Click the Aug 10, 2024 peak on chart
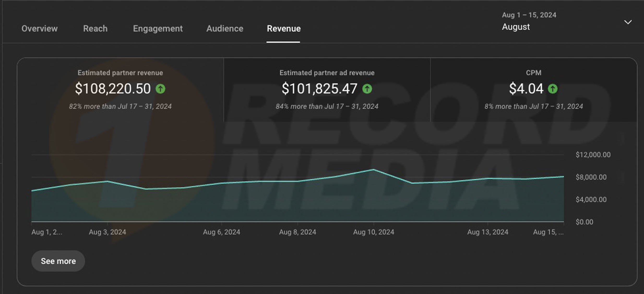Screen dimensions: 644x294 pyautogui.click(x=373, y=170)
